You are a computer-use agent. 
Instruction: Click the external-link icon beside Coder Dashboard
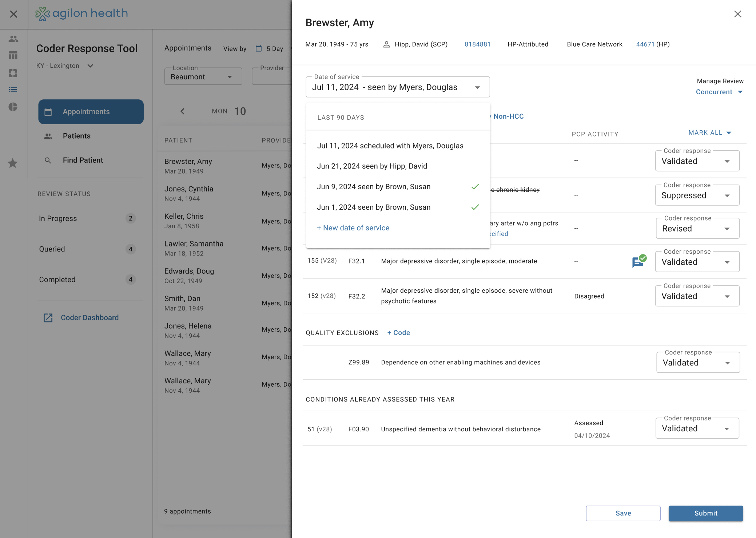(48, 318)
